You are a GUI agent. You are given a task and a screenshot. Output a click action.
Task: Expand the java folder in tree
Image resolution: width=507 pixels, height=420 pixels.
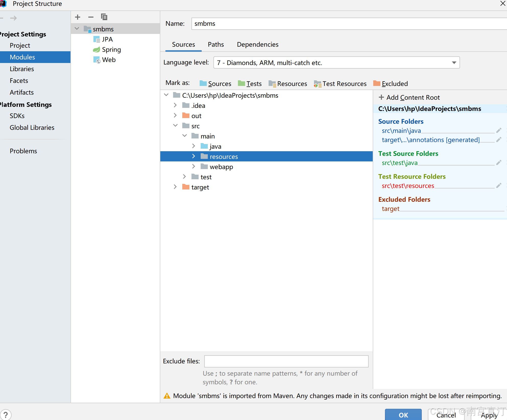click(194, 146)
